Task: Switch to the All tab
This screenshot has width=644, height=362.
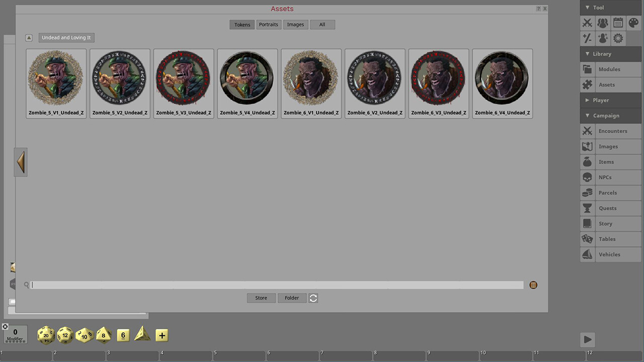Action: [x=322, y=24]
